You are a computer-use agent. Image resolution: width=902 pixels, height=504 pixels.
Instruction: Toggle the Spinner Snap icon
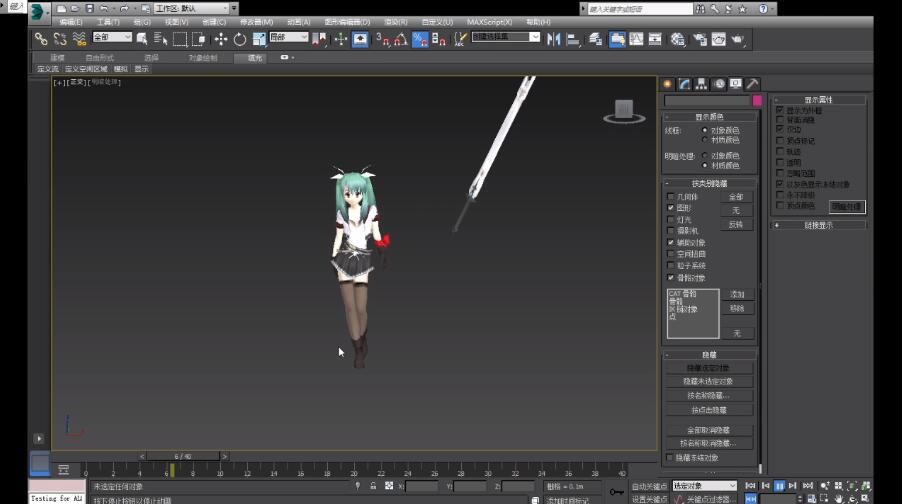pos(439,39)
